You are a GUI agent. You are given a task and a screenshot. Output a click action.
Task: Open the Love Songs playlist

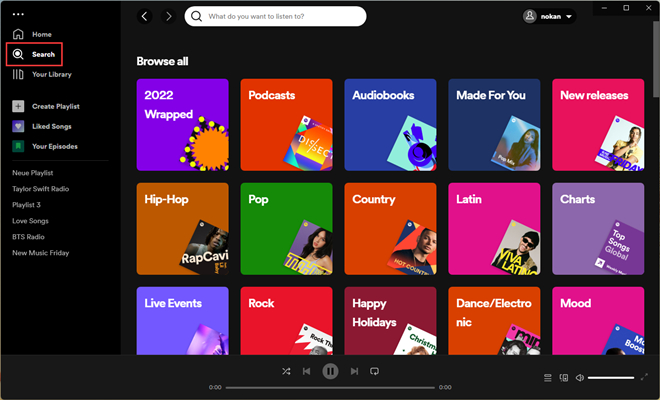[30, 221]
